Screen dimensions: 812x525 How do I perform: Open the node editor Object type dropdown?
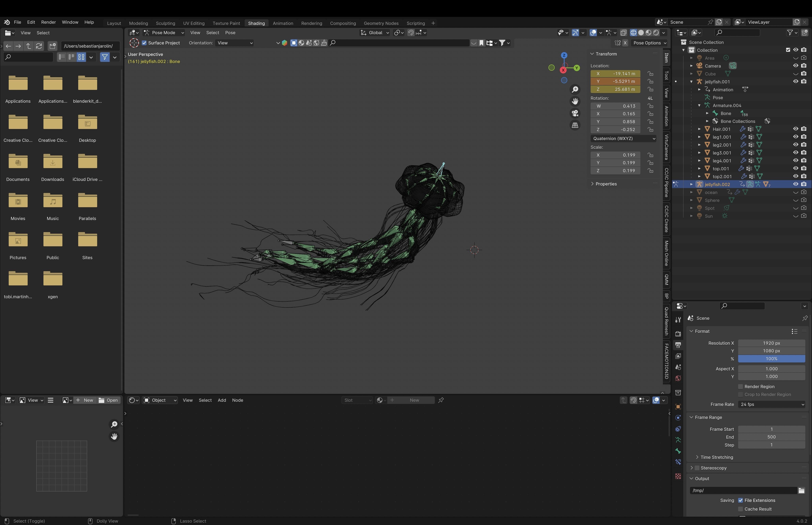coord(160,400)
